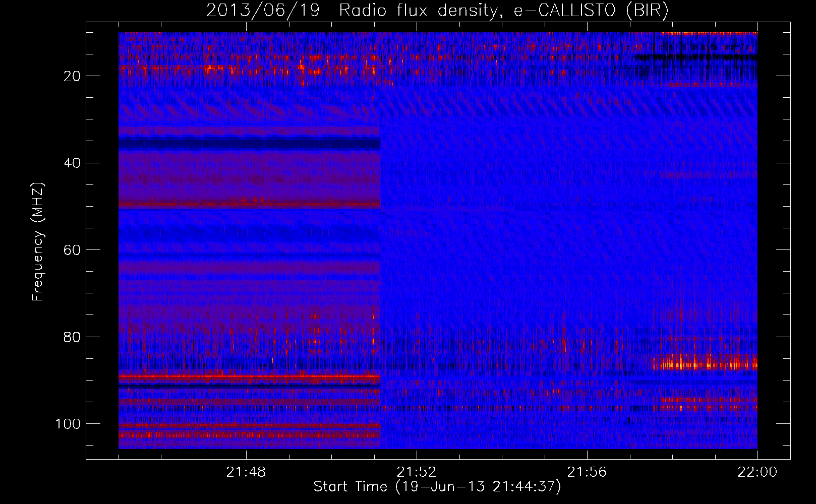816x504 pixels.
Task: Click the 21:56 time tick label
Action: 587,472
